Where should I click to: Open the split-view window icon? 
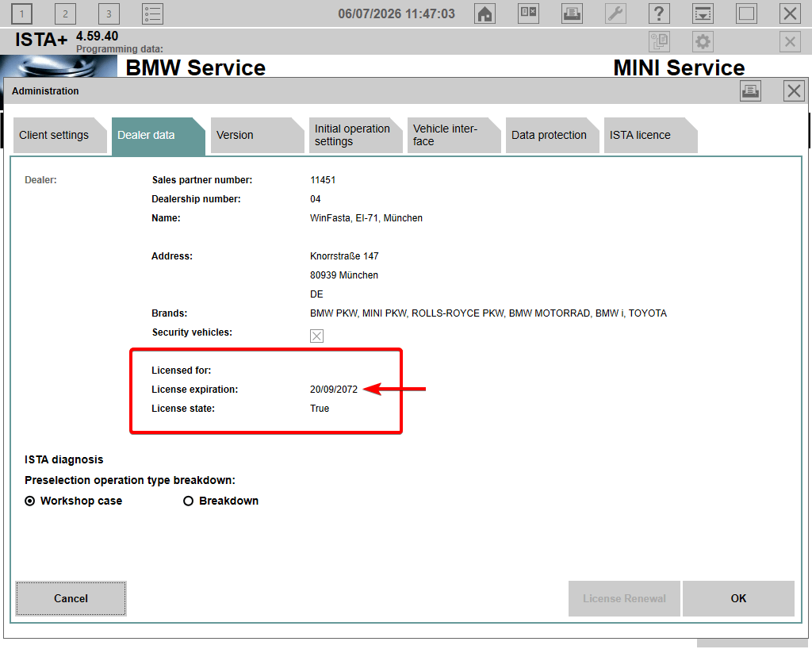point(528,13)
